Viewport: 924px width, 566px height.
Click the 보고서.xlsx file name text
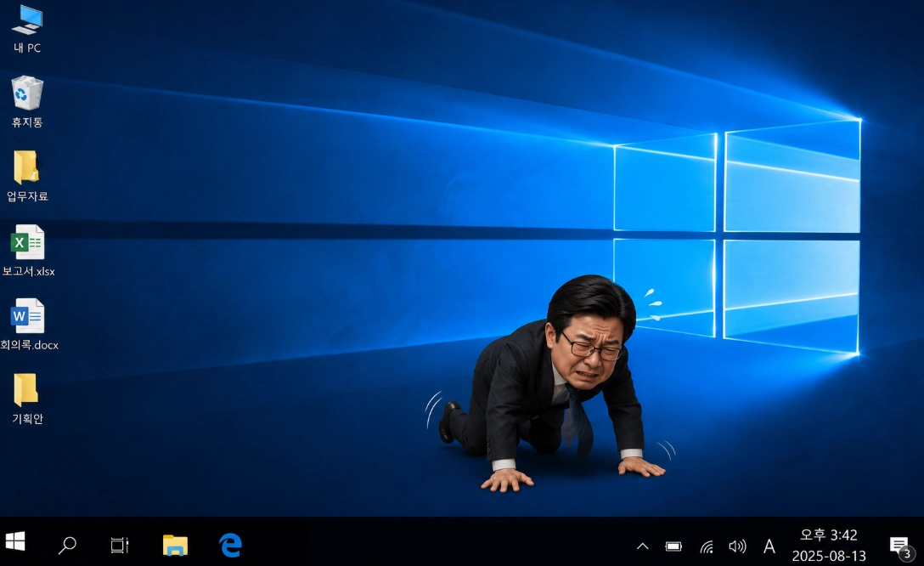[28, 271]
